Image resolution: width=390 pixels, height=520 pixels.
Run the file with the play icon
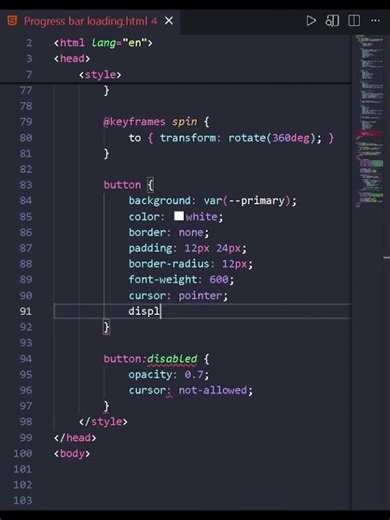point(311,21)
